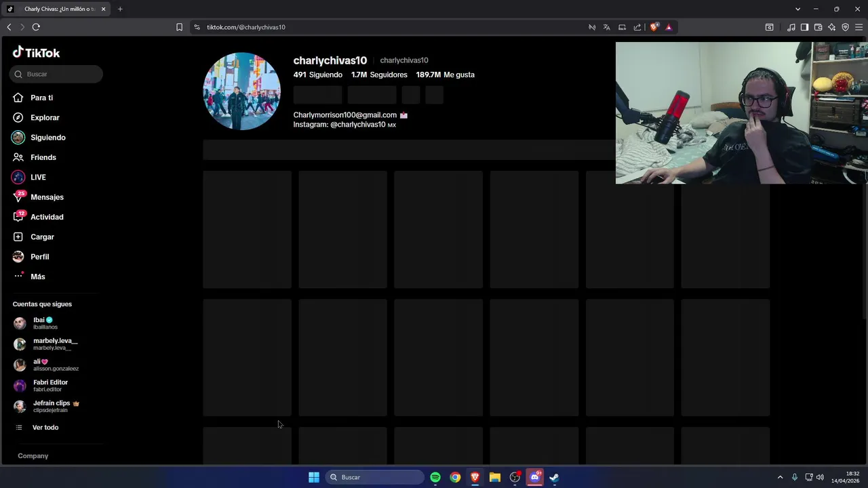Screen dimensions: 868x488
Task: Click the browser music playlist icon
Action: point(791,27)
